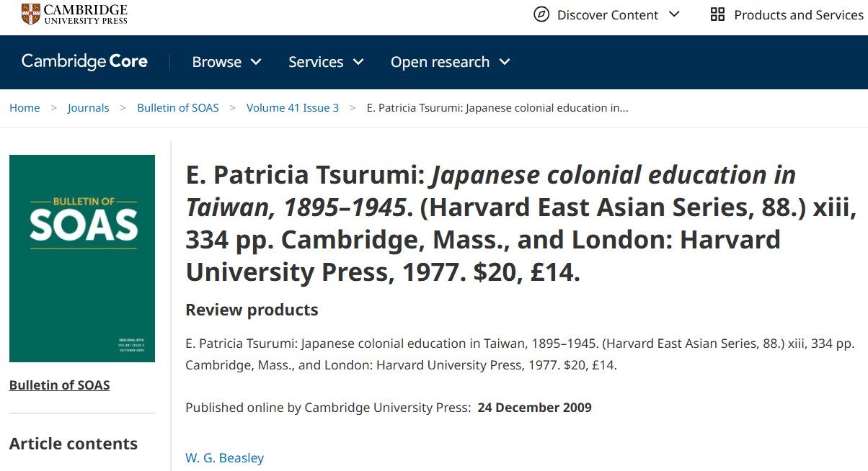This screenshot has width=868, height=471.
Task: Click the Products and Services grid icon
Action: (717, 14)
